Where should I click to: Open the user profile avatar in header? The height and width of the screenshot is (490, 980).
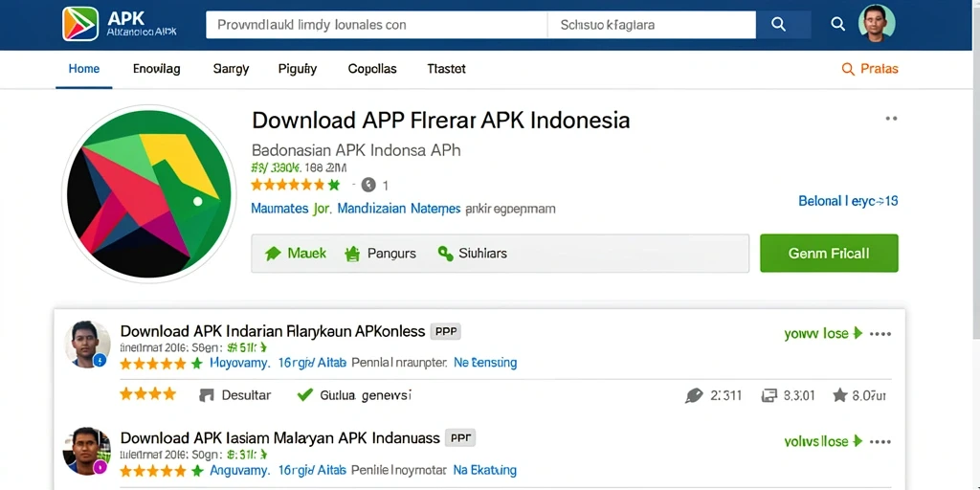[877, 24]
